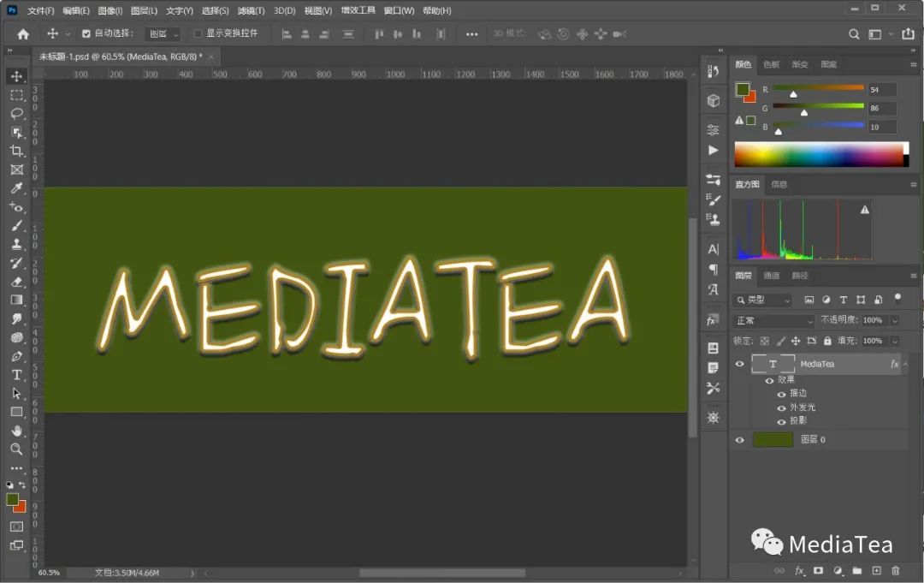This screenshot has width=924, height=583.
Task: Toggle the layer filter on/off switch
Action: [897, 298]
